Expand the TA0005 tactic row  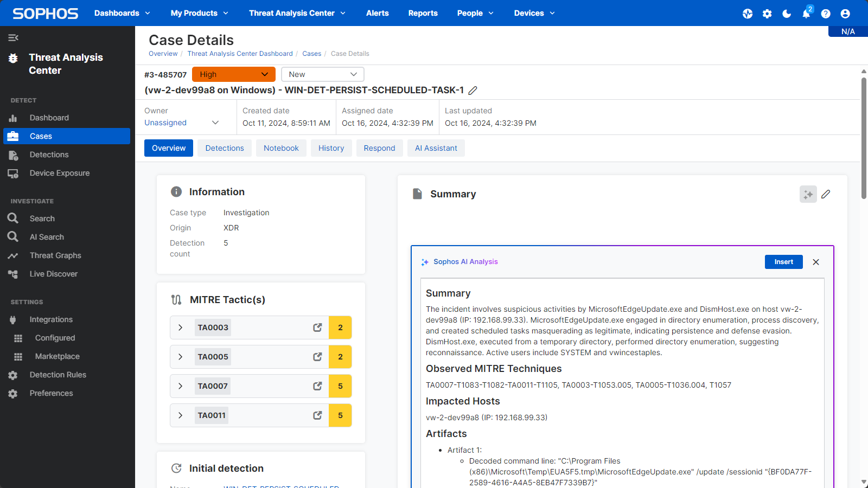click(181, 357)
